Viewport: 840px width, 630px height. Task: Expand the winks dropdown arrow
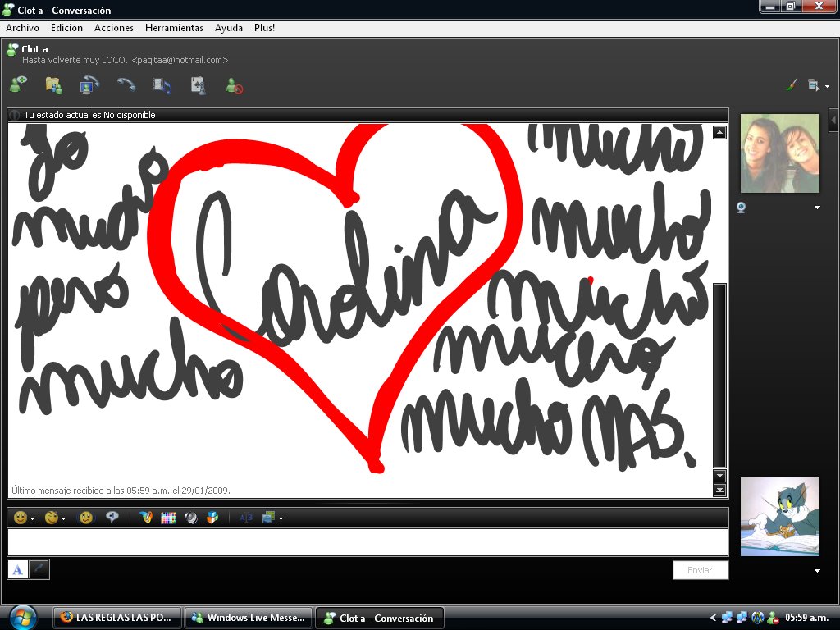tap(64, 518)
